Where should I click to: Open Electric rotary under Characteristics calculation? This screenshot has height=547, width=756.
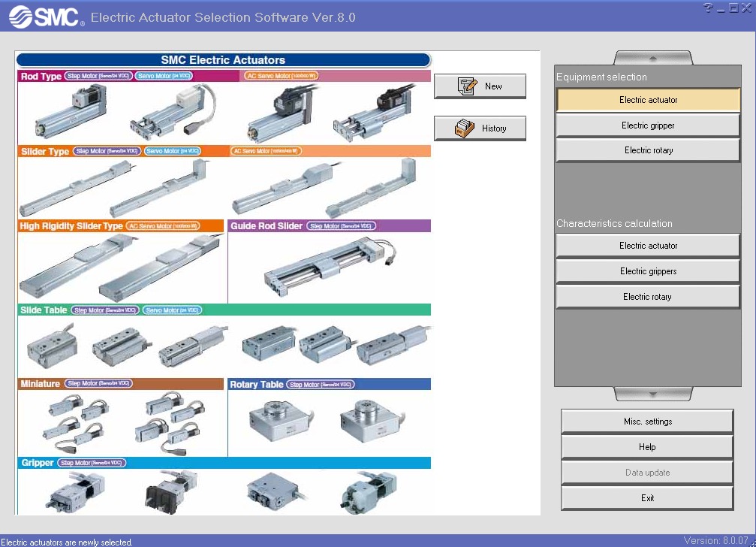coord(648,297)
